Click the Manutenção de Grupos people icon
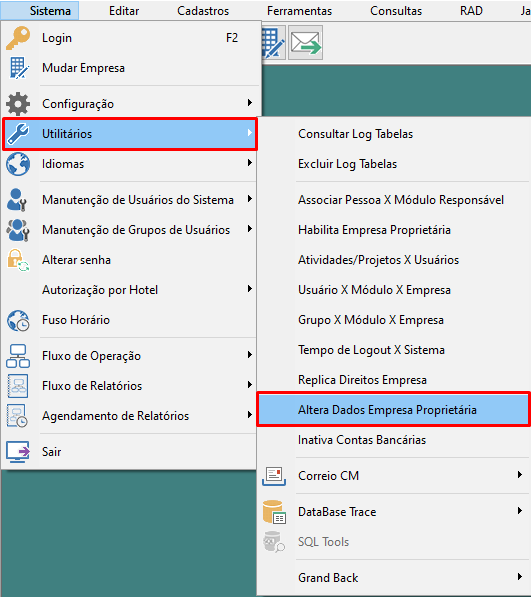 (18, 230)
